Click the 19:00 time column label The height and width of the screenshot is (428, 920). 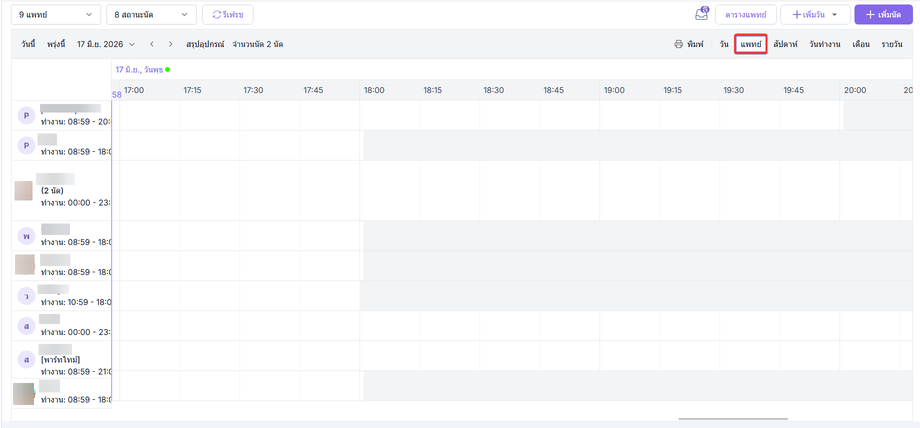[x=614, y=90]
